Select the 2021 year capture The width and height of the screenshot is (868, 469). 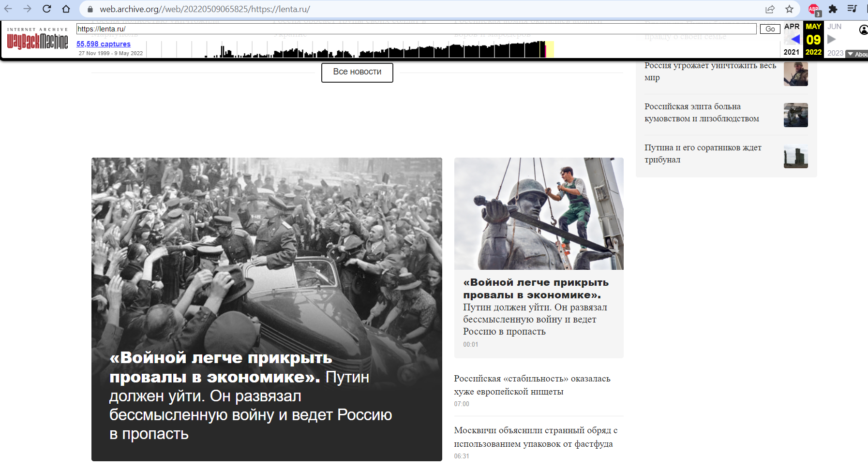[792, 52]
